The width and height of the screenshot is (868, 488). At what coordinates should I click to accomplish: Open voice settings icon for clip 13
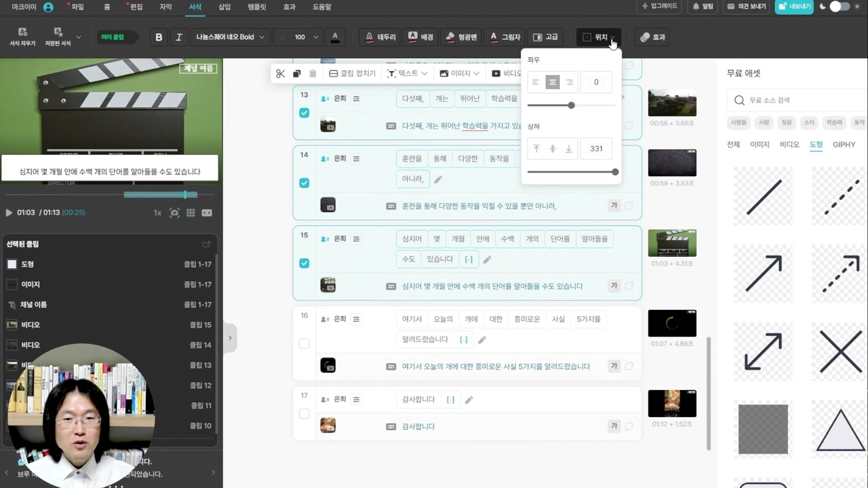coord(356,99)
